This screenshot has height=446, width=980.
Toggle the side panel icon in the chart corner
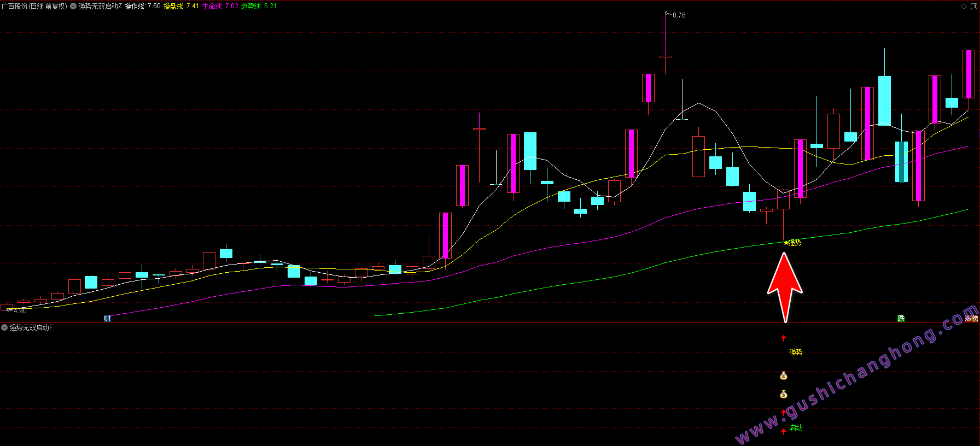[973, 7]
